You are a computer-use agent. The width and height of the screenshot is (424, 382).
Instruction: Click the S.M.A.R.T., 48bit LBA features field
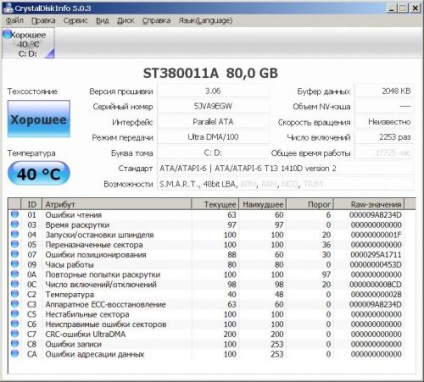click(x=285, y=184)
